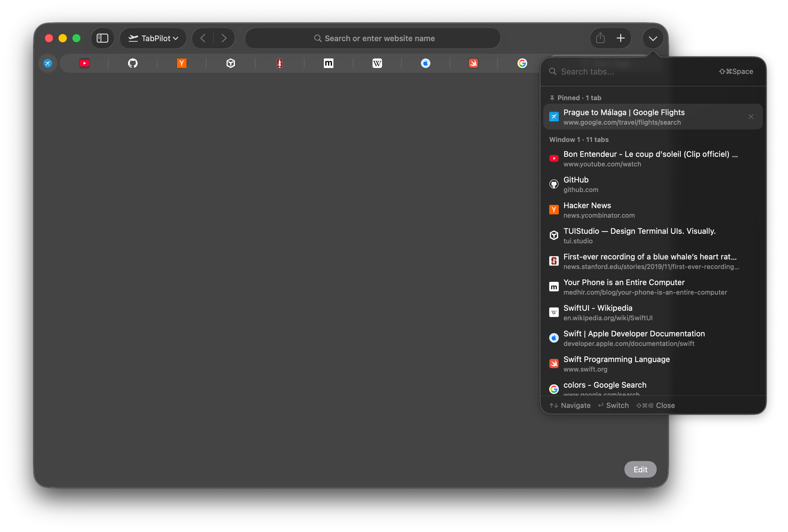The height and width of the screenshot is (532, 788).
Task: Click the medhir 'm' favicon in list
Action: pyautogui.click(x=554, y=287)
